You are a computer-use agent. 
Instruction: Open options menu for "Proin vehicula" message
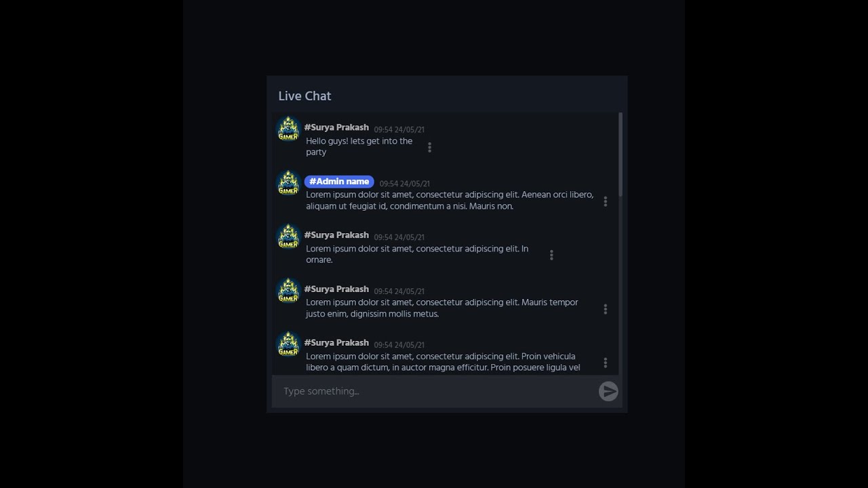click(x=605, y=363)
